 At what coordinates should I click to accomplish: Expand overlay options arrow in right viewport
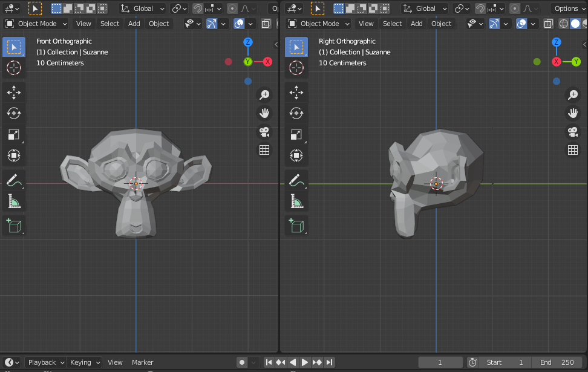pos(532,24)
